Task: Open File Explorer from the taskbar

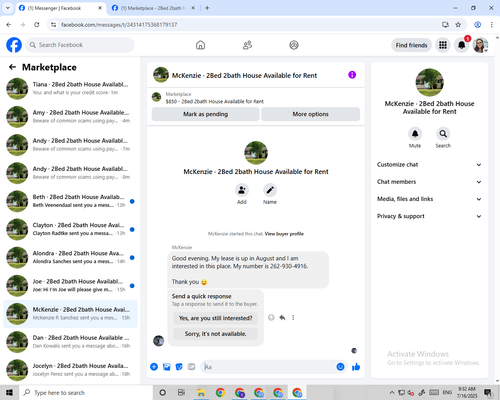Action: (201, 393)
